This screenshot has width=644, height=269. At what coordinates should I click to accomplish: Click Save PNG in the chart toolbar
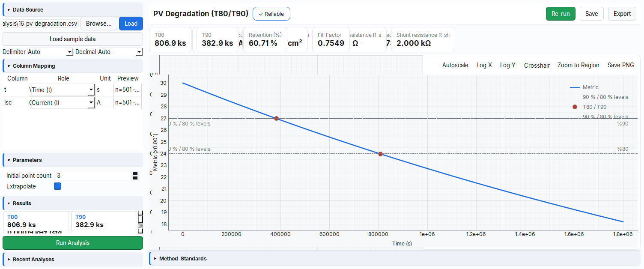click(621, 65)
